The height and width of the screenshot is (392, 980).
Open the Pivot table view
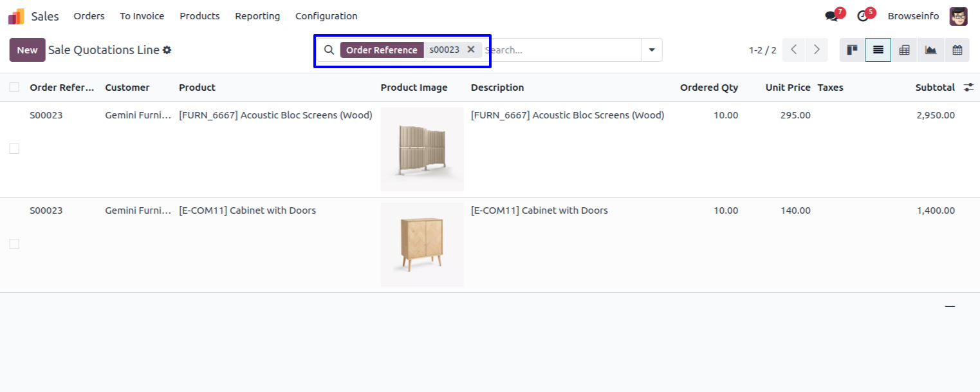[x=904, y=50]
